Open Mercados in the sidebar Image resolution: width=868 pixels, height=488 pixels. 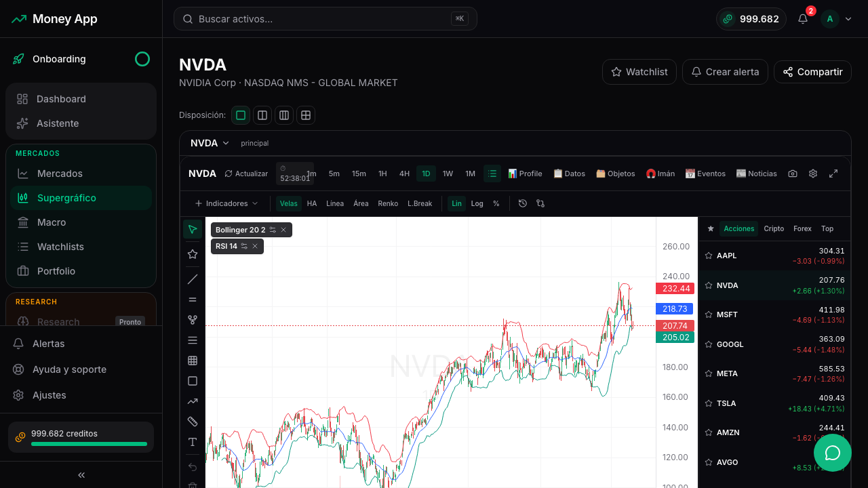[81, 174]
